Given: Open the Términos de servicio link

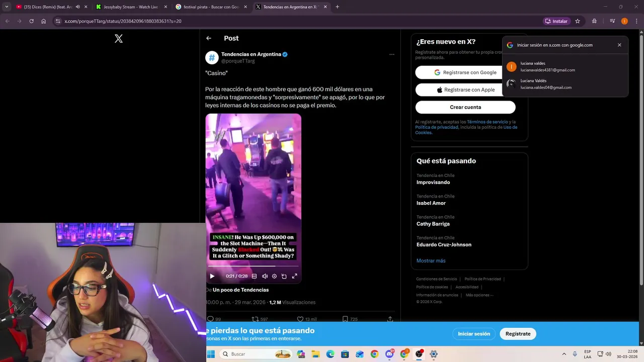Looking at the screenshot, I should tap(487, 122).
